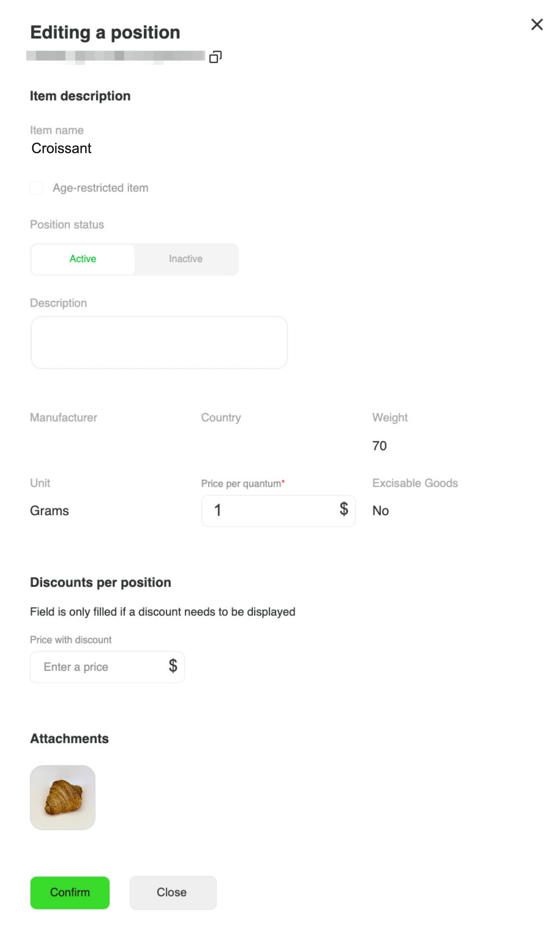Click the Grams unit value
Image resolution: width=560 pixels, height=929 pixels.
[49, 510]
